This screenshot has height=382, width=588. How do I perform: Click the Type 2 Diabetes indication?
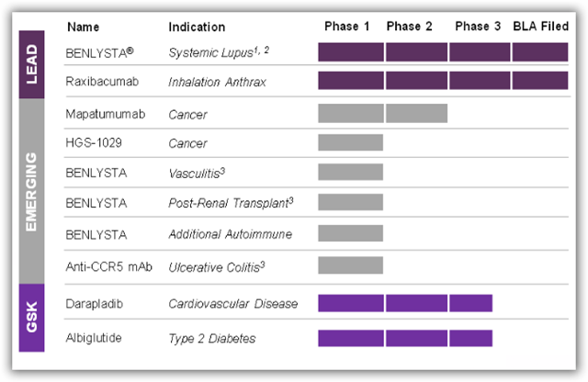pos(212,339)
